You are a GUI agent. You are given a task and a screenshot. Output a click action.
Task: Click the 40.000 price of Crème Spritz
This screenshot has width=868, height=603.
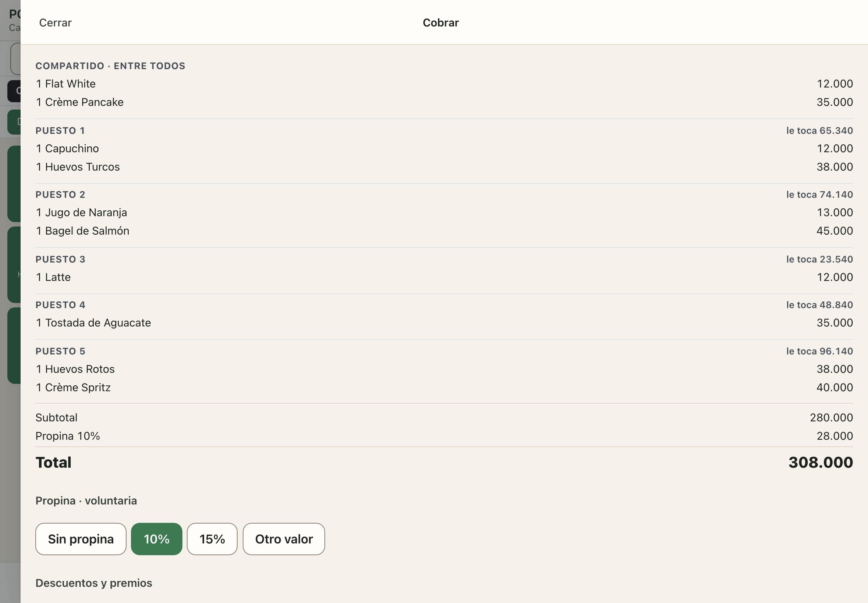click(x=835, y=387)
